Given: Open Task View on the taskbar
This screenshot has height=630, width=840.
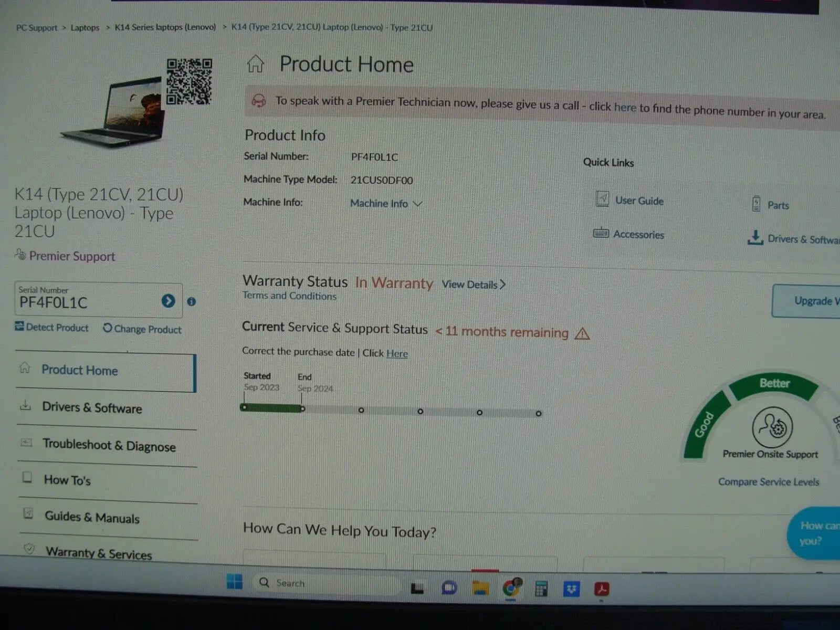Looking at the screenshot, I should coord(417,588).
